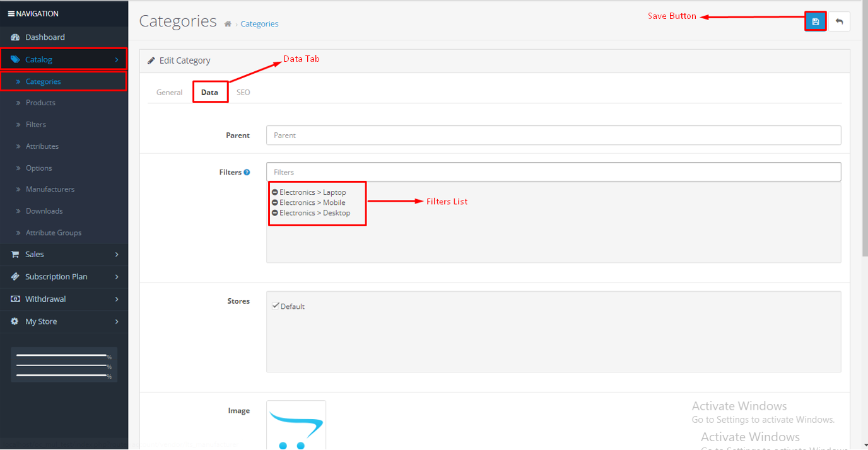Remove the Electronics > Mobile filter
This screenshot has height=450, width=868.
click(274, 202)
